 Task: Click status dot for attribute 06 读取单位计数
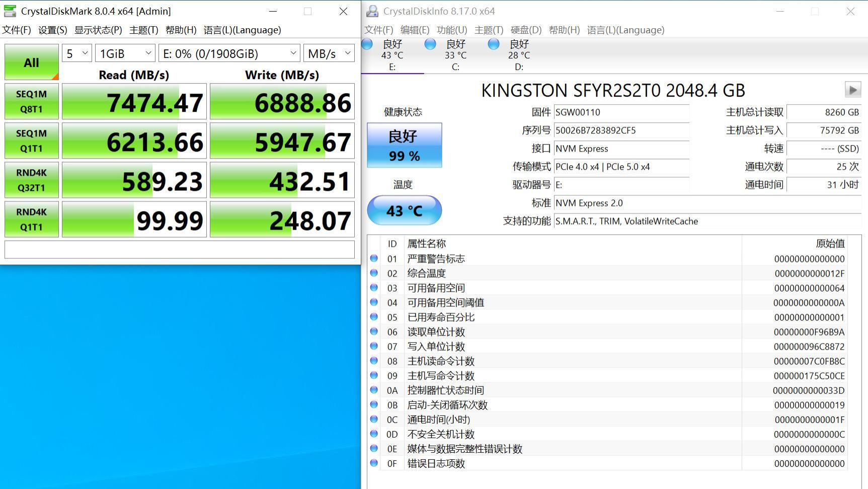click(374, 331)
